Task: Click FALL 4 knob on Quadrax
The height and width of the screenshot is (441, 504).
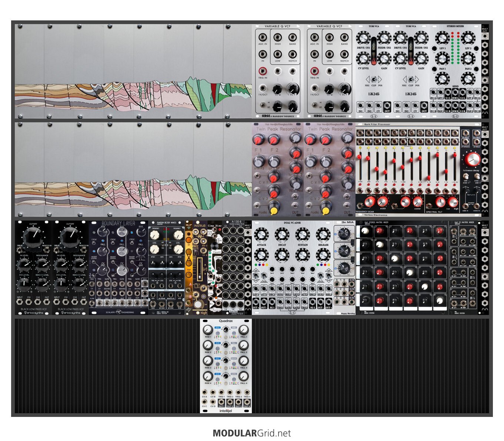Action: point(243,376)
